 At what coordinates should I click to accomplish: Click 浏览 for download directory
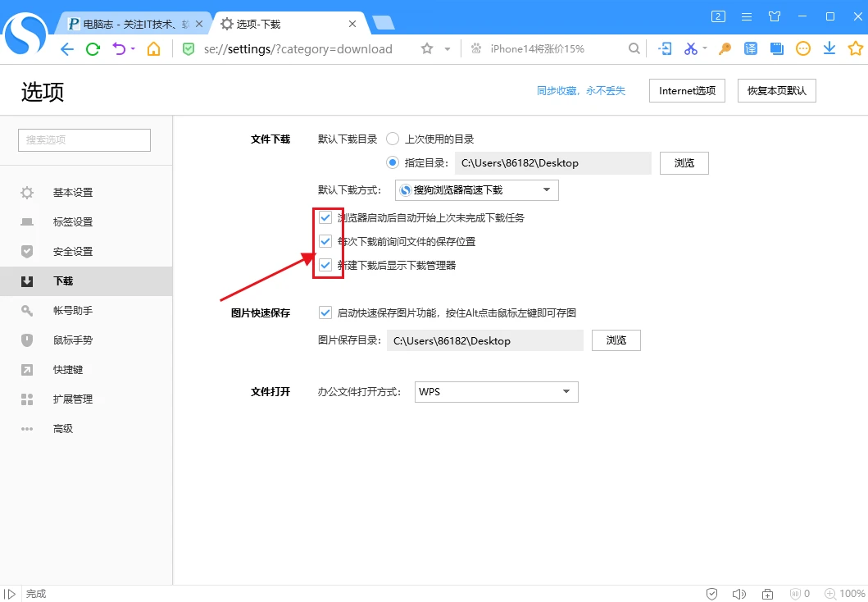(x=684, y=163)
